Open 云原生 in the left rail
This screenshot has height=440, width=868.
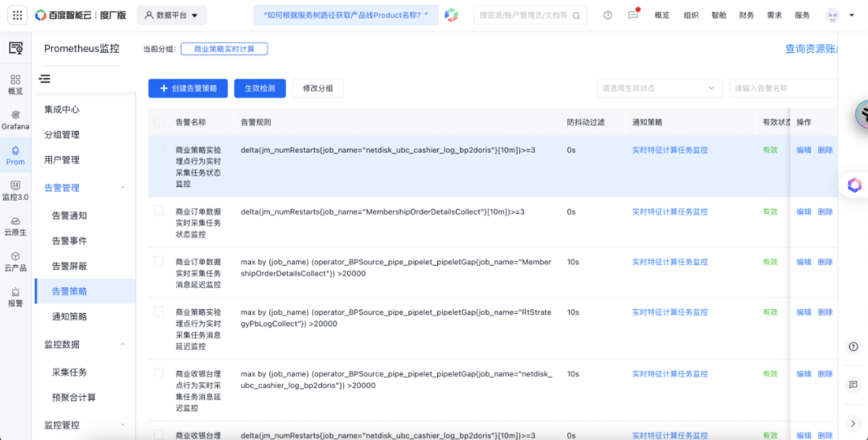[x=15, y=226]
